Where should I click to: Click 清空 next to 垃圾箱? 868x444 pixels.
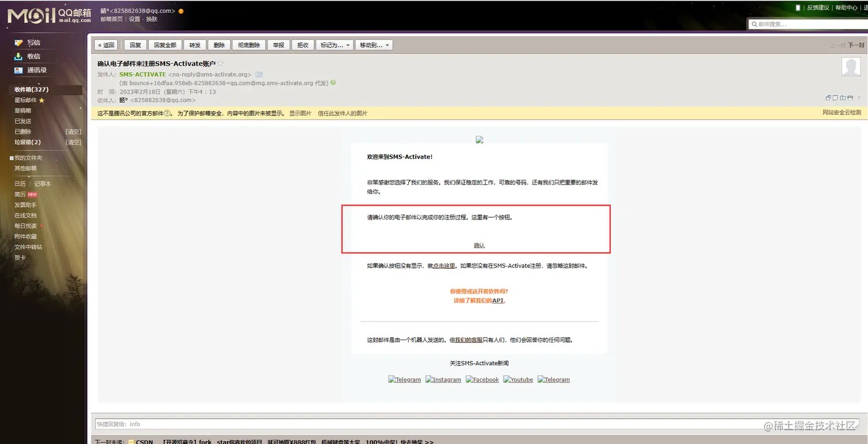tap(73, 142)
